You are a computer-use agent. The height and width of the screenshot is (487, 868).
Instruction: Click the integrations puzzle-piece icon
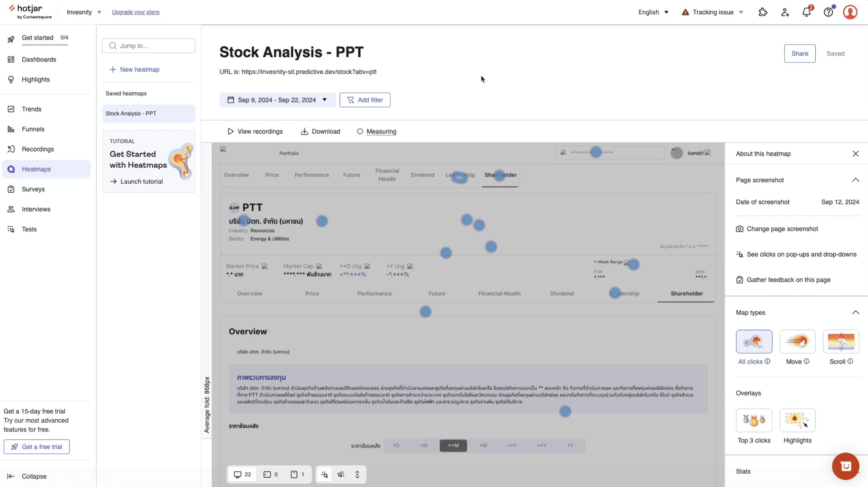(763, 13)
